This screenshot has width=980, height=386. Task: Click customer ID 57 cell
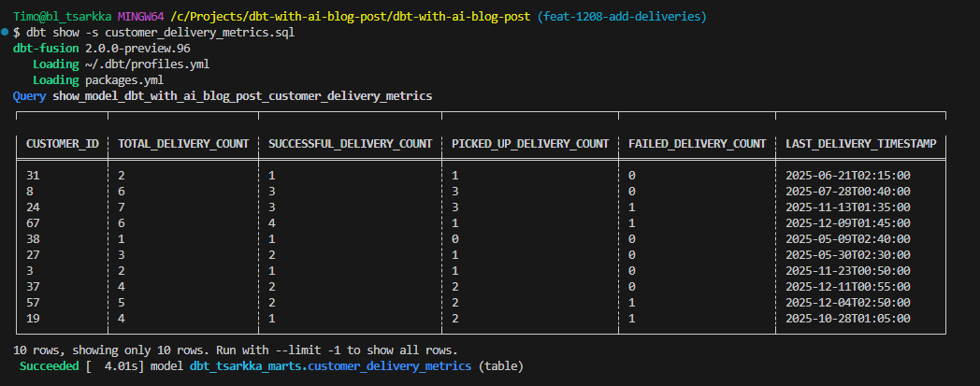click(x=33, y=302)
